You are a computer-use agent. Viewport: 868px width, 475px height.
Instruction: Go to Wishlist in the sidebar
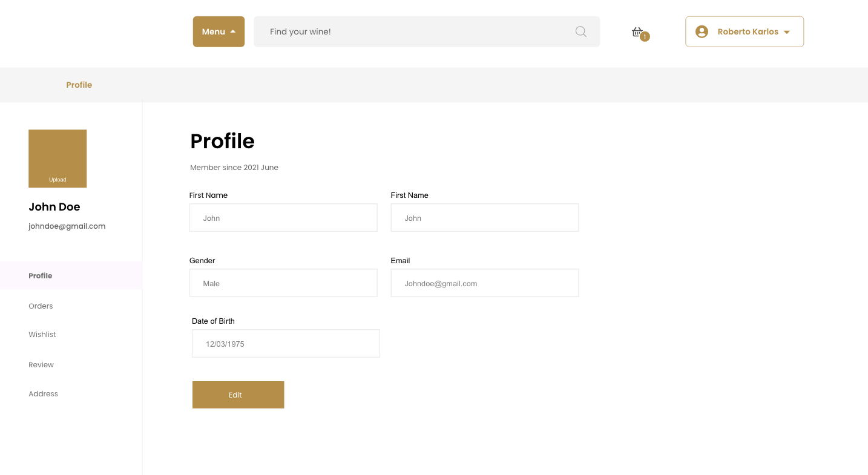(42, 334)
